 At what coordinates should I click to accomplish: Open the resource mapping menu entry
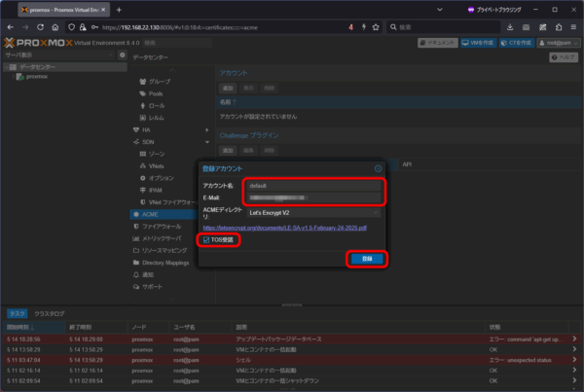pos(163,251)
